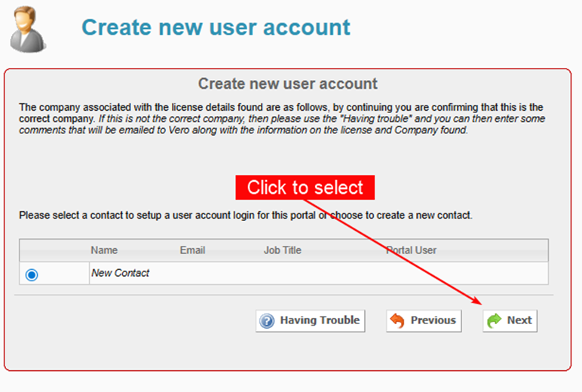Click the Email column header
Viewport: 582px width, 392px height.
point(192,250)
